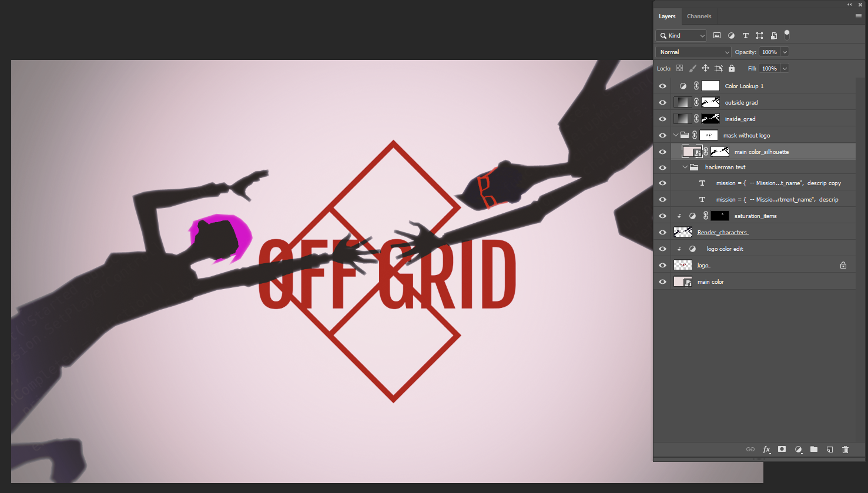
Task: Create a new fill or adjustment layer
Action: point(798,450)
